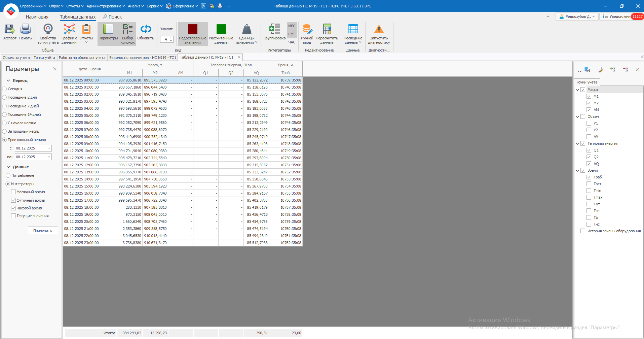Check the V1 volume checkbox
The image size is (644, 339).
click(589, 123)
